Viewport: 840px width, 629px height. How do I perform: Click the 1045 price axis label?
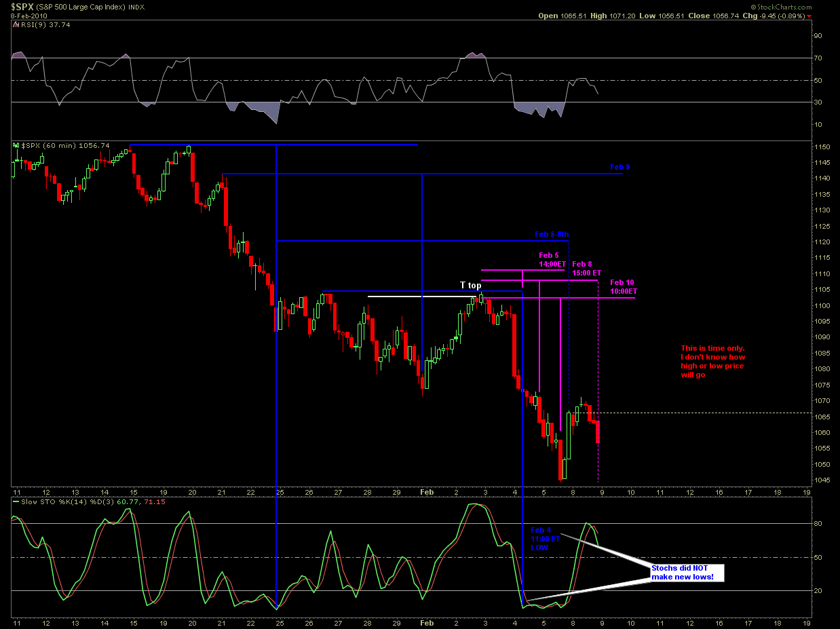click(x=821, y=480)
